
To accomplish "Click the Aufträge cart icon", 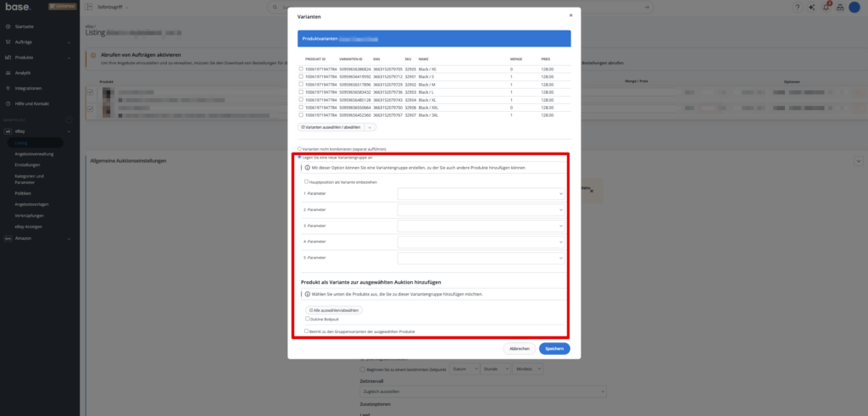I will 8,42.
